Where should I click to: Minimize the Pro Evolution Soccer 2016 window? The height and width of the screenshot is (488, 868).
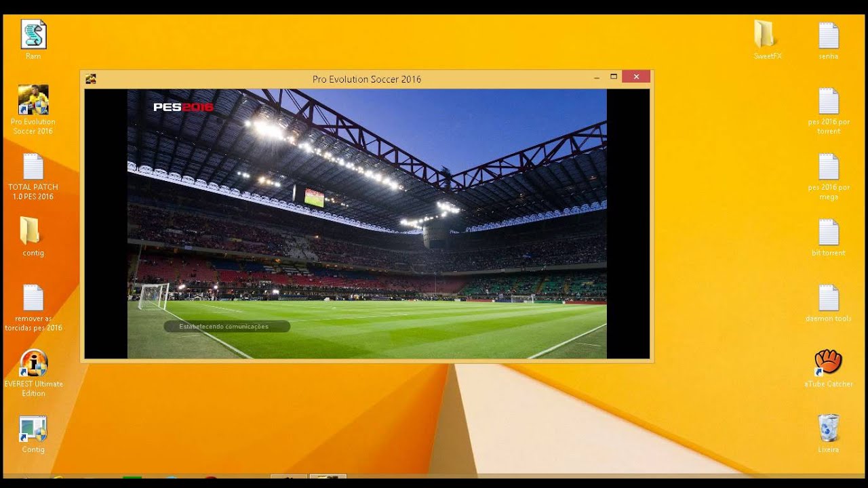[x=597, y=78]
